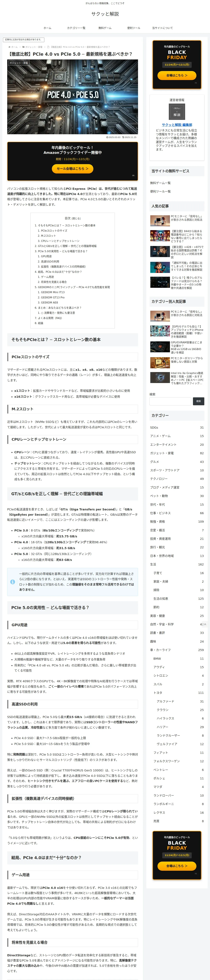This screenshot has width=210, height=980.
Task: Open the 勉強・資格 category
Action: point(177,522)
